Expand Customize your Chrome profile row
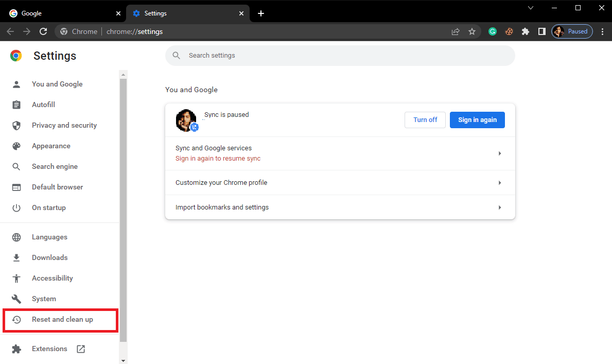The image size is (612, 364). [340, 183]
